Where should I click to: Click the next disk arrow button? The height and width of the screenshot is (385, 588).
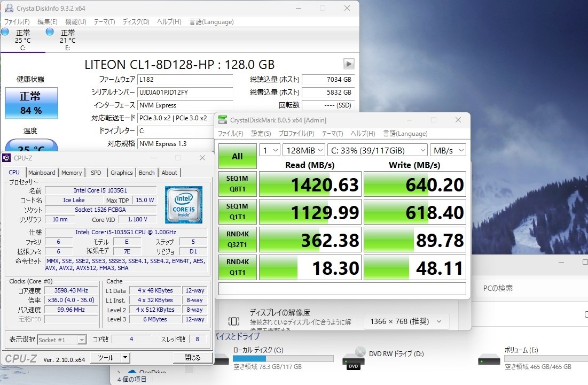[349, 64]
